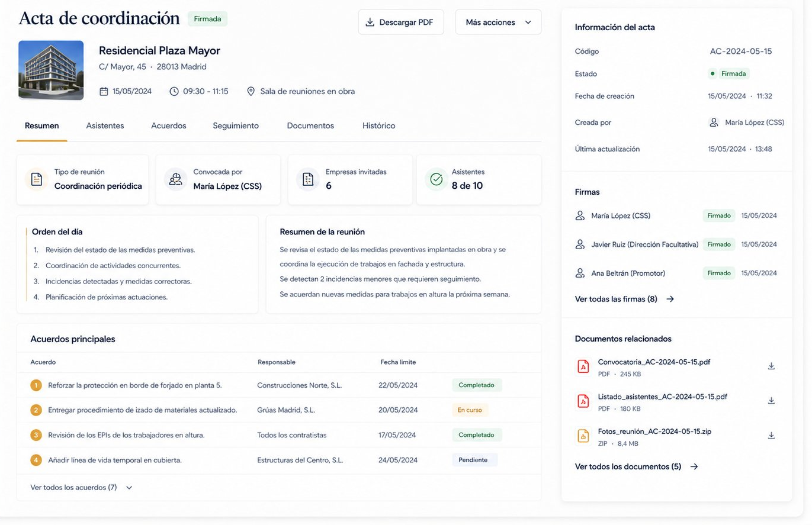Open the Acuerdos tab
Viewport: 812px width, 525px height.
coord(169,125)
